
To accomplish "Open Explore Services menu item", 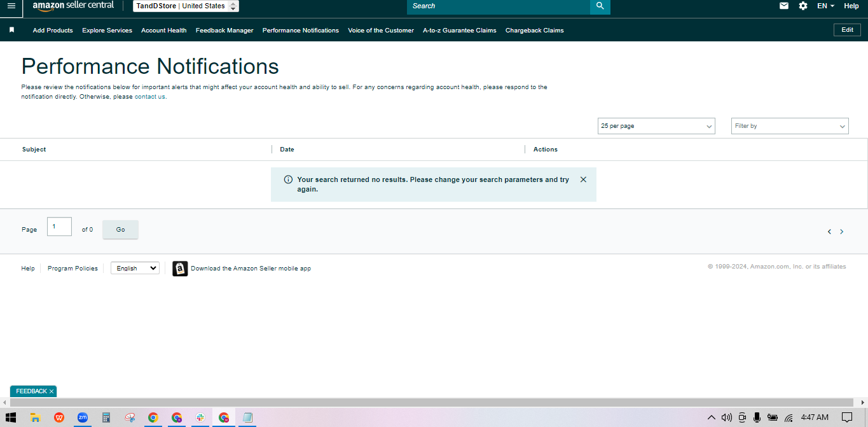I will click(x=107, y=31).
